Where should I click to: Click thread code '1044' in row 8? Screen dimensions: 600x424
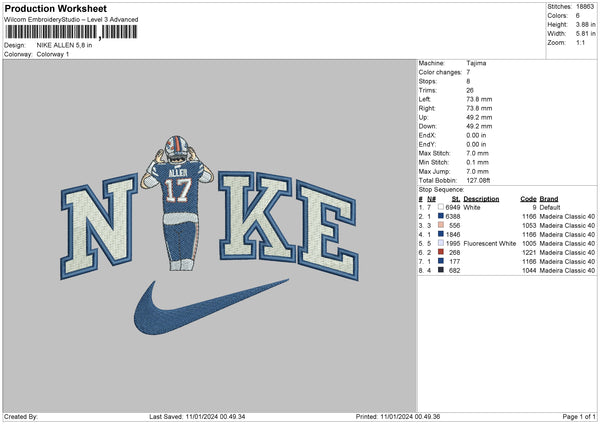point(529,271)
